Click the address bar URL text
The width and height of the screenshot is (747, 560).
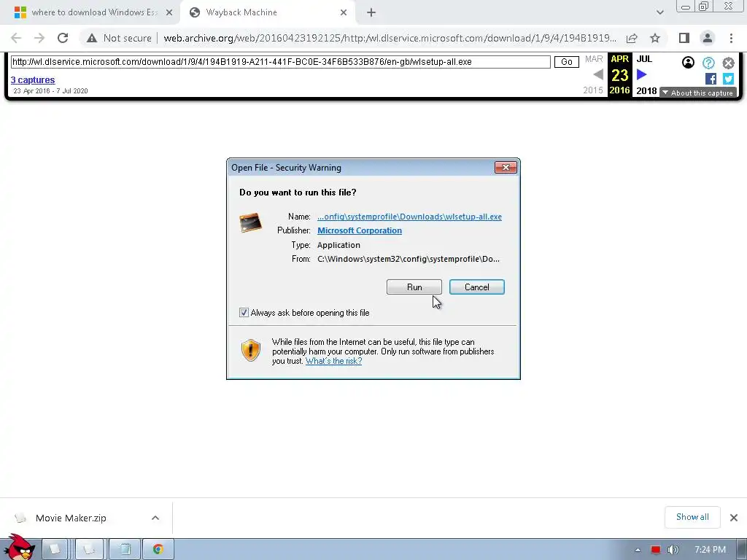tap(390, 38)
